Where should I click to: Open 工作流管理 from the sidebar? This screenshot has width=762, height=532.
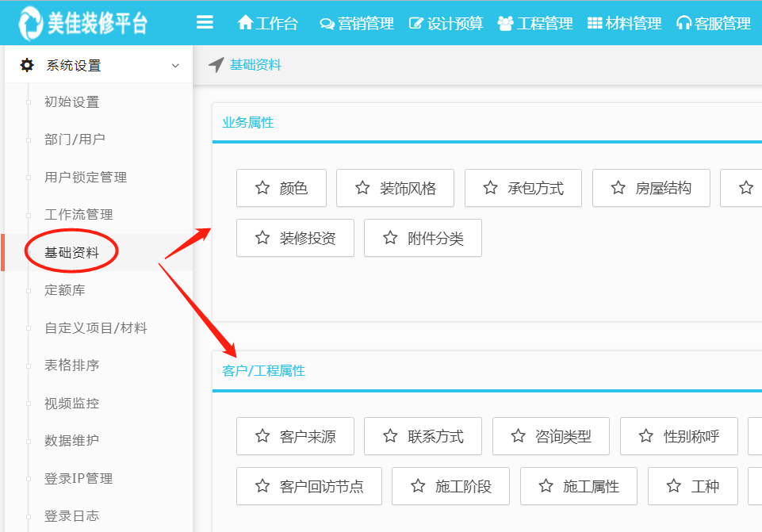coord(78,215)
